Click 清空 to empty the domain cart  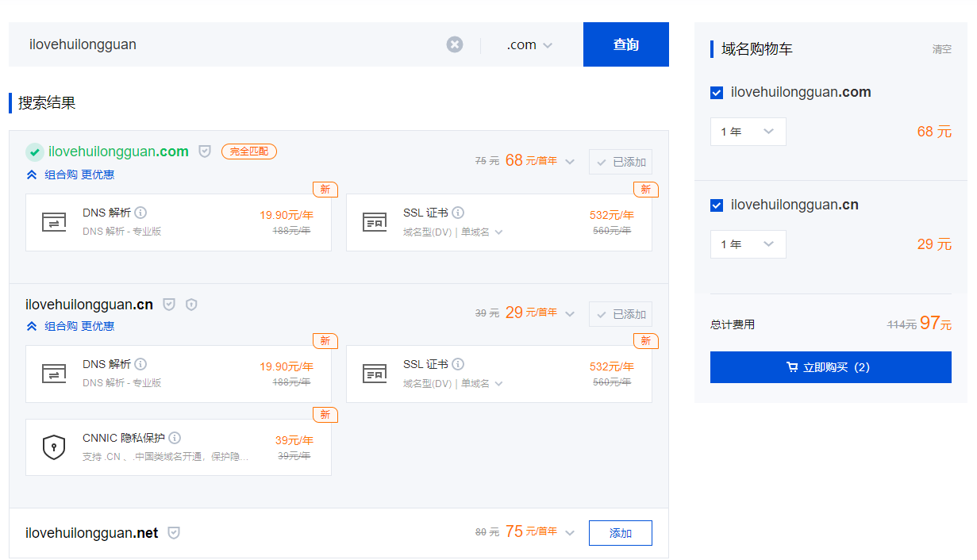tap(941, 49)
